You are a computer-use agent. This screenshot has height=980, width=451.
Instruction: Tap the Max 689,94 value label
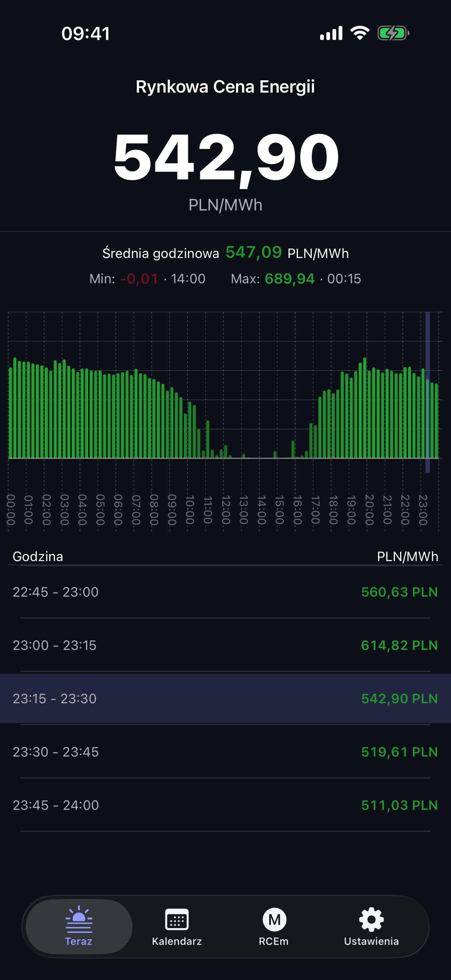pyautogui.click(x=290, y=279)
